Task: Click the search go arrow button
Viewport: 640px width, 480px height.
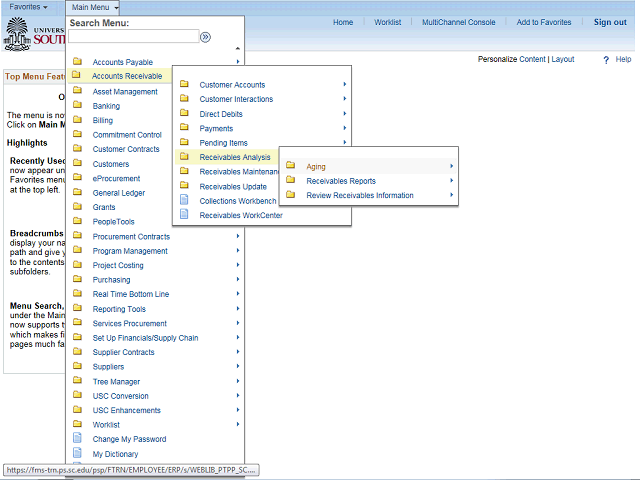Action: (205, 37)
